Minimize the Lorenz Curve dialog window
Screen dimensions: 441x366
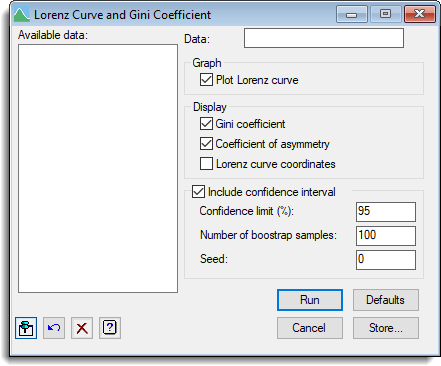click(352, 14)
